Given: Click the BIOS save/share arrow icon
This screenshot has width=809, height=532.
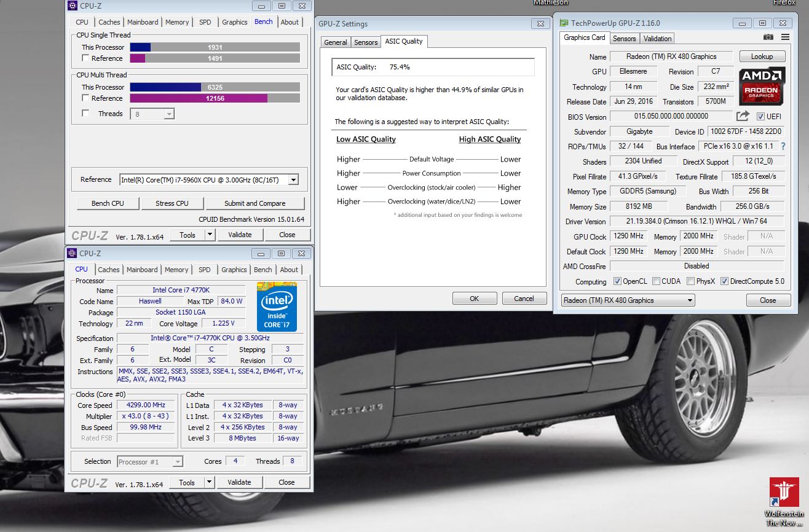Looking at the screenshot, I should pos(743,116).
